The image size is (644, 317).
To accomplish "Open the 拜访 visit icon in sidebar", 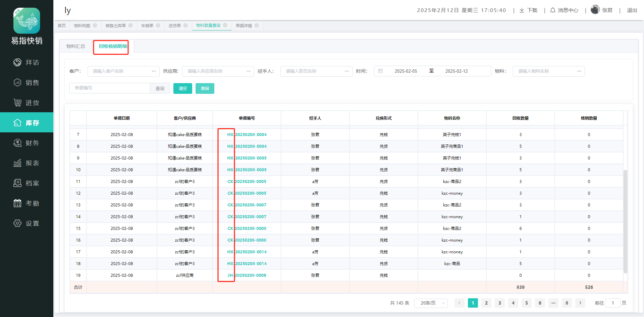I will point(17,62).
